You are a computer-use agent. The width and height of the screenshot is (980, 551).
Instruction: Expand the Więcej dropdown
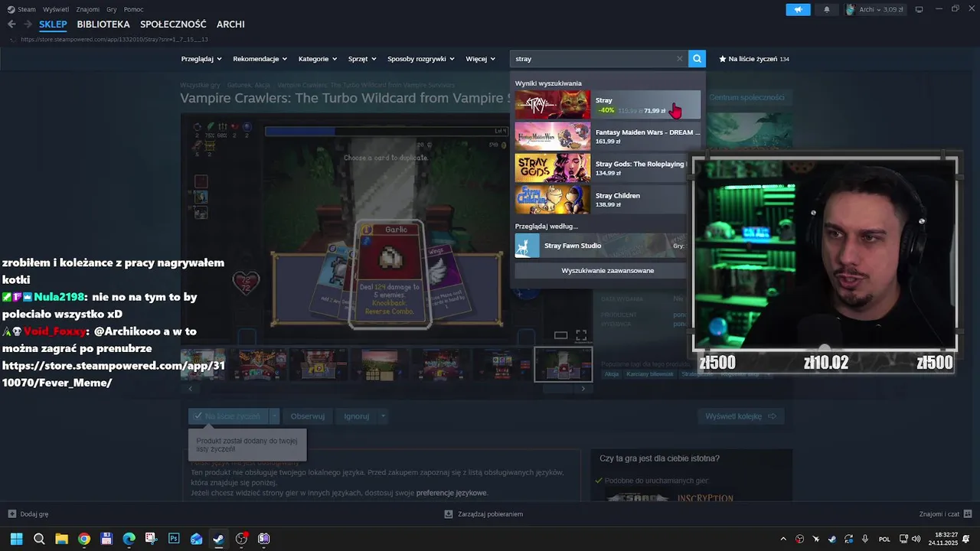pyautogui.click(x=480, y=58)
